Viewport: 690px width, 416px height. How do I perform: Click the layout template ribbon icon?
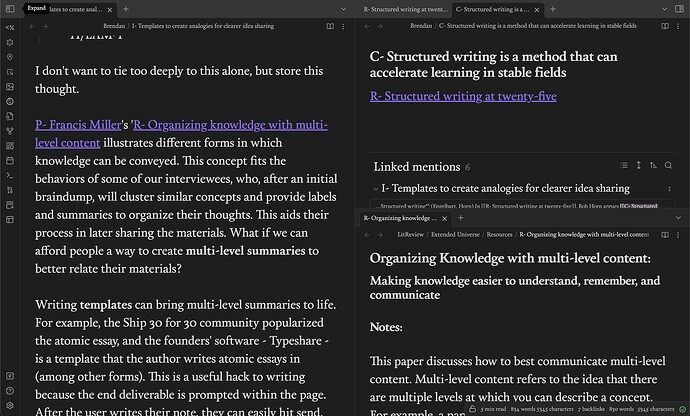(x=10, y=219)
